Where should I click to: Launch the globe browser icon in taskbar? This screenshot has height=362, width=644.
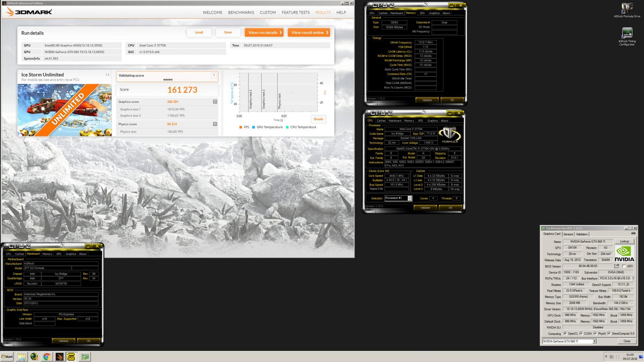click(34, 357)
